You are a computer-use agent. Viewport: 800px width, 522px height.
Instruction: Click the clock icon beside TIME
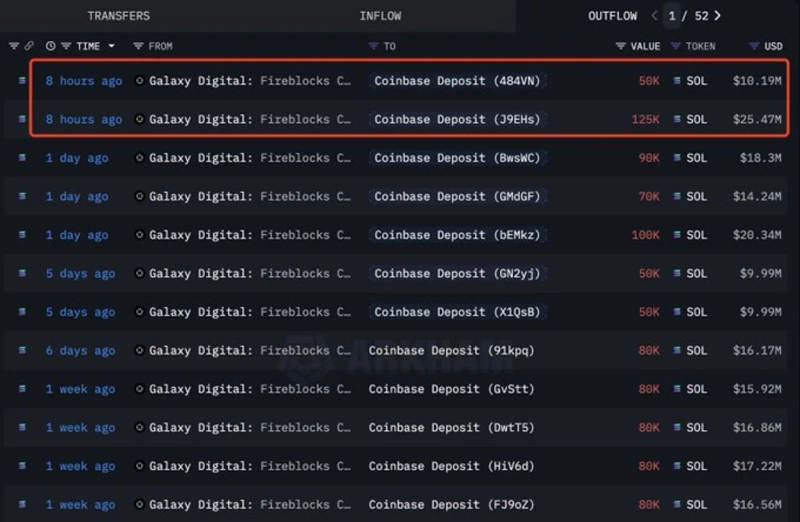(x=50, y=46)
